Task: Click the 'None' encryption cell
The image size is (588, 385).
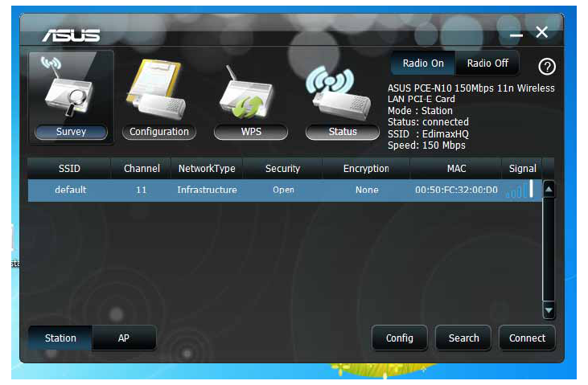Action: pos(367,190)
